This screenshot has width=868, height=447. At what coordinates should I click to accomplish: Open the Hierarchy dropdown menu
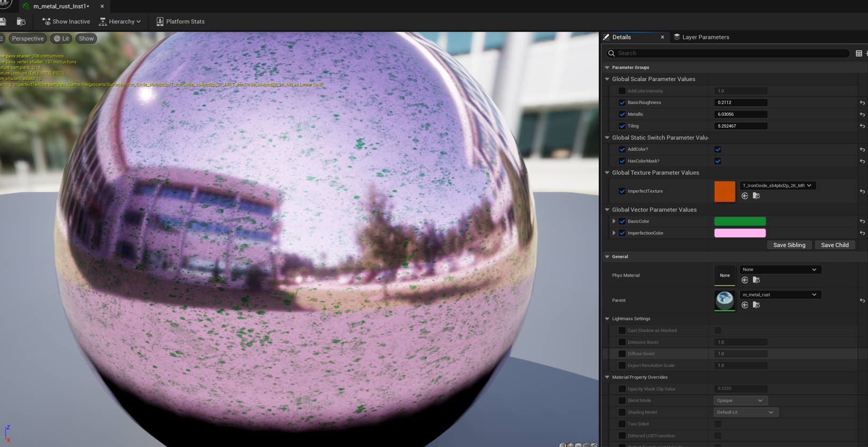120,21
